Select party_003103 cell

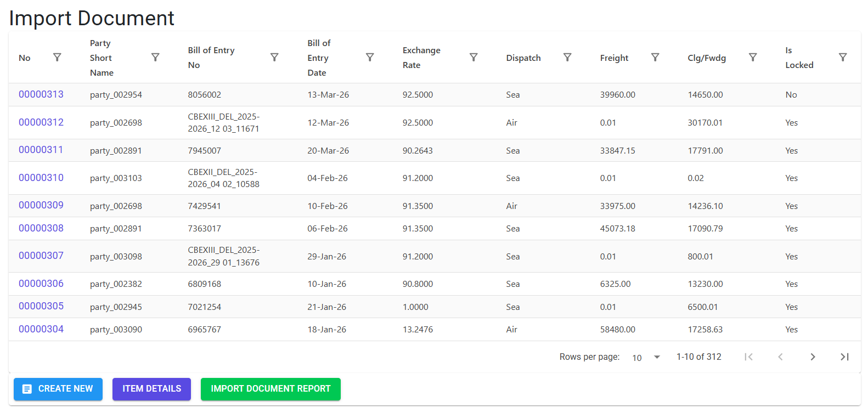click(x=116, y=178)
